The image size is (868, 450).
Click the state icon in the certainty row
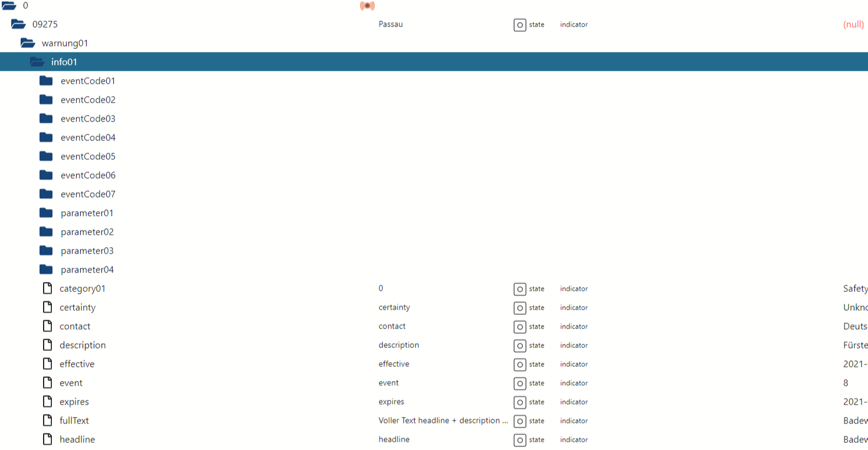click(x=520, y=308)
